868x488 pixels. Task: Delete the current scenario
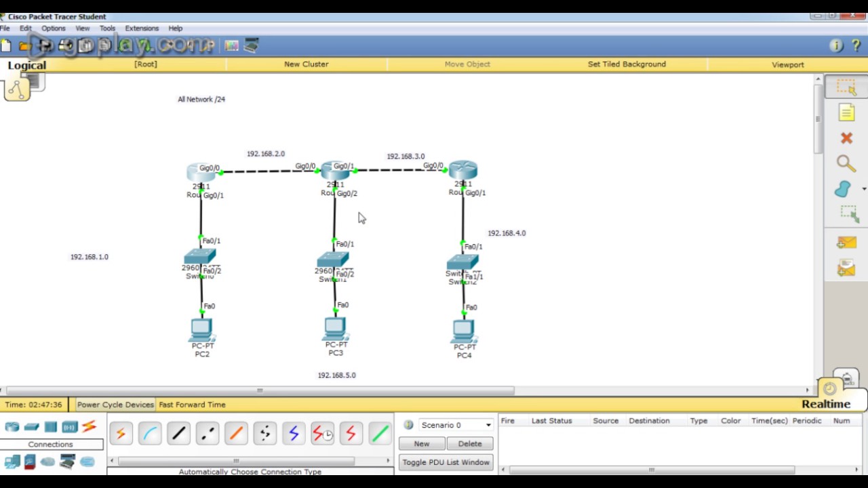470,444
